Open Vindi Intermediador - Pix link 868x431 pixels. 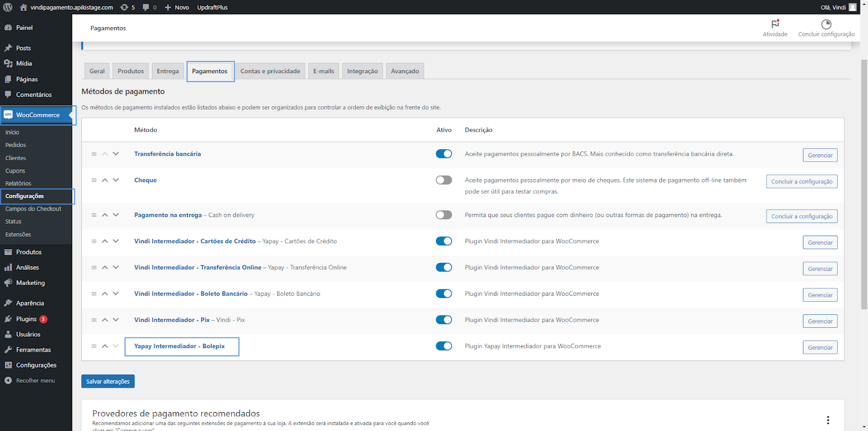172,320
